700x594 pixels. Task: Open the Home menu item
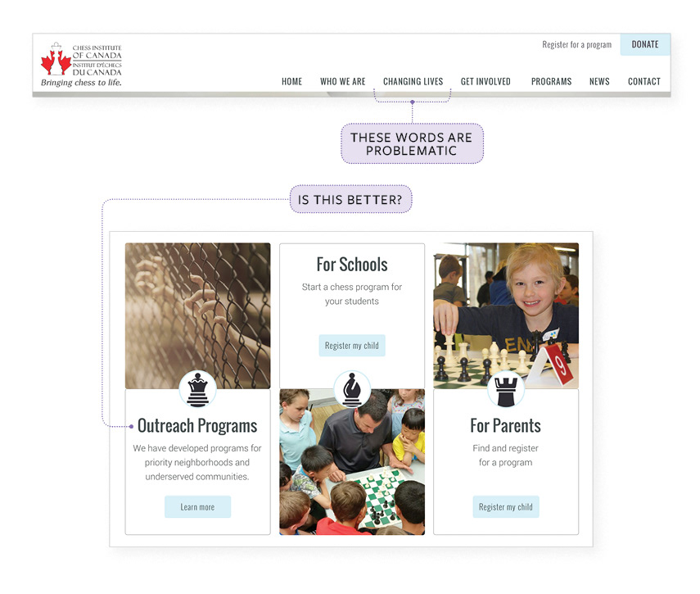[291, 81]
